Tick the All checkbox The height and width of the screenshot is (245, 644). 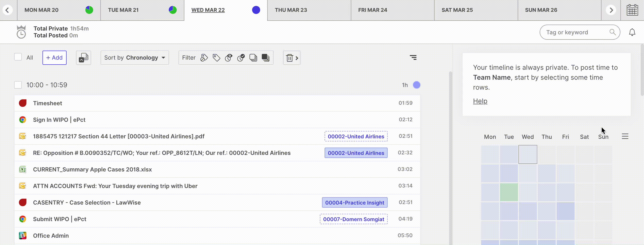pyautogui.click(x=18, y=57)
